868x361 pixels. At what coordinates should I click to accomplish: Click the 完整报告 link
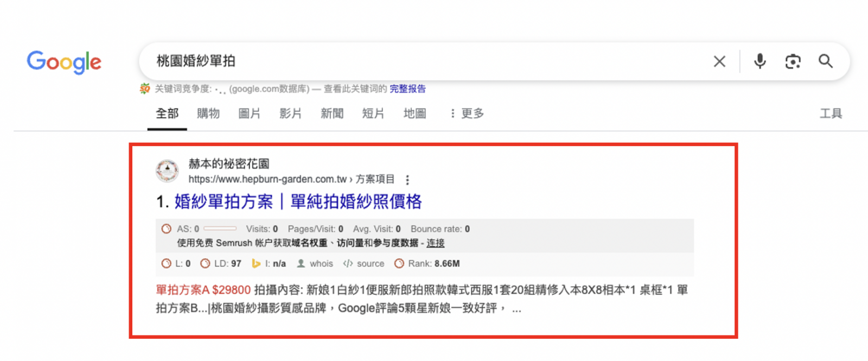click(x=407, y=88)
